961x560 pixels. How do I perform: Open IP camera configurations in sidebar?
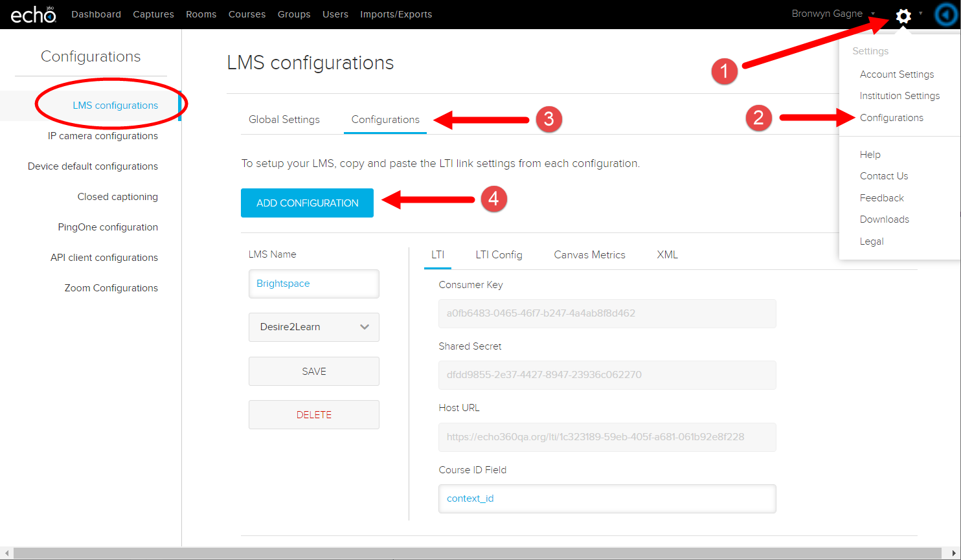[x=103, y=136]
